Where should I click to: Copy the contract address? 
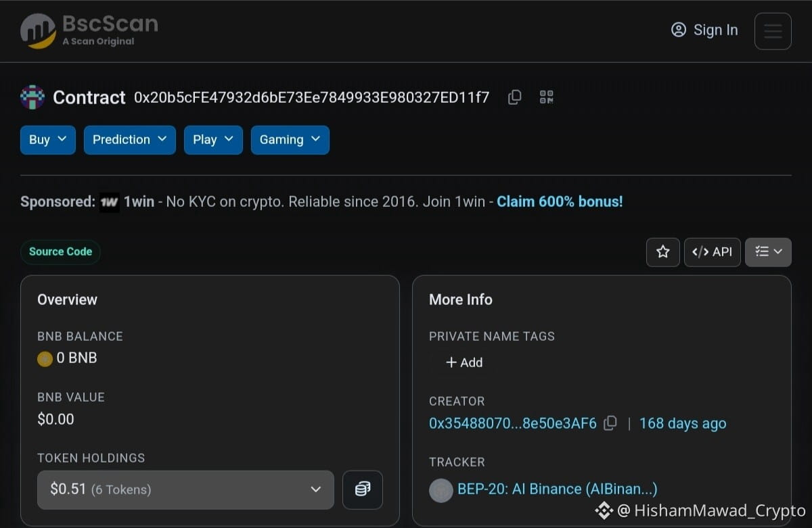point(514,97)
